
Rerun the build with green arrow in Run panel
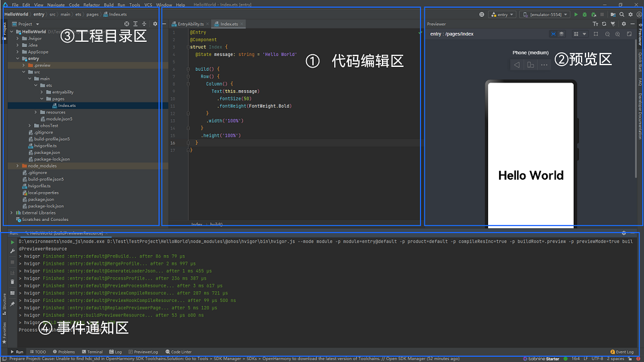(12, 242)
